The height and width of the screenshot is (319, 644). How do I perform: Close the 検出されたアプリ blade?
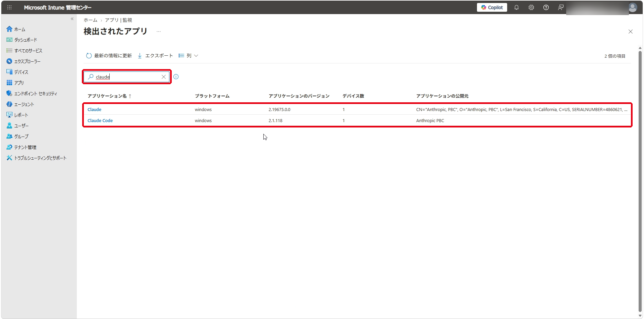point(631,32)
